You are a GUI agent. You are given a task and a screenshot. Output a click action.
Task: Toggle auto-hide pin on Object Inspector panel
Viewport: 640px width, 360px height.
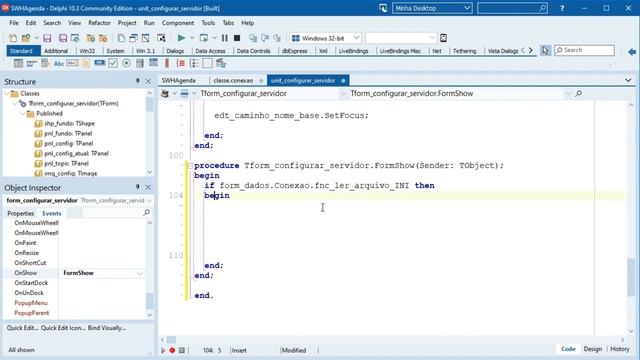pyautogui.click(x=138, y=187)
